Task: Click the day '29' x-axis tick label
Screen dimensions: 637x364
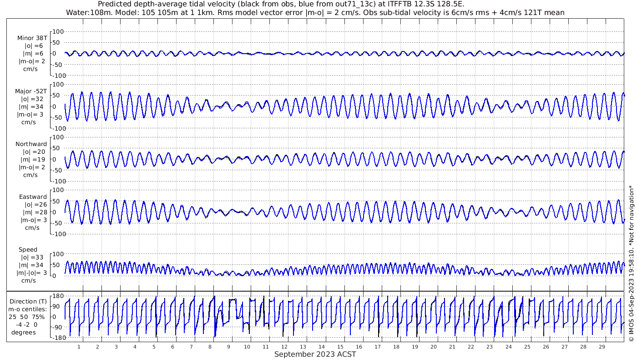Action: click(x=602, y=347)
